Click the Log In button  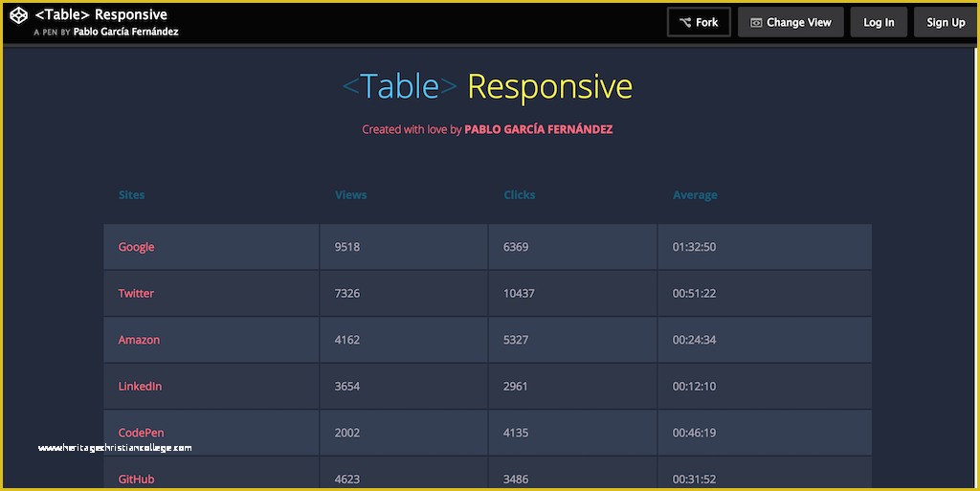point(879,22)
